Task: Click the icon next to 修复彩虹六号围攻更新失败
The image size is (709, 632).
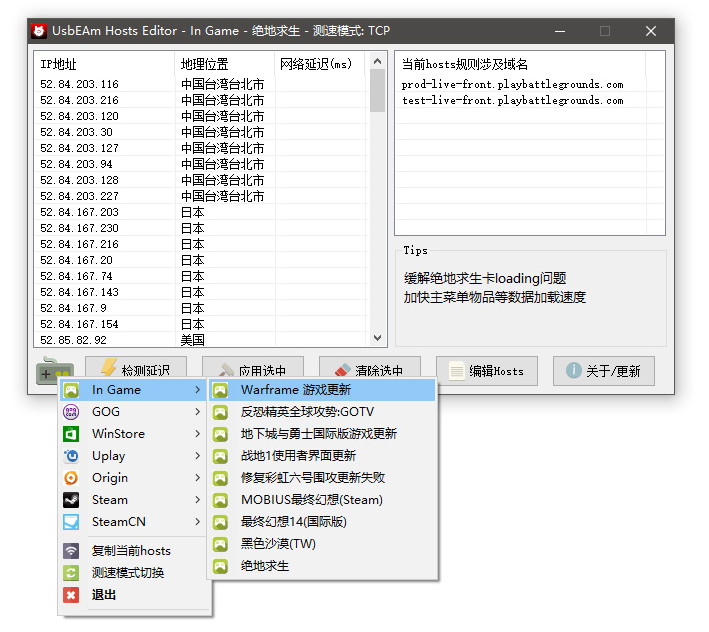Action: coord(220,478)
